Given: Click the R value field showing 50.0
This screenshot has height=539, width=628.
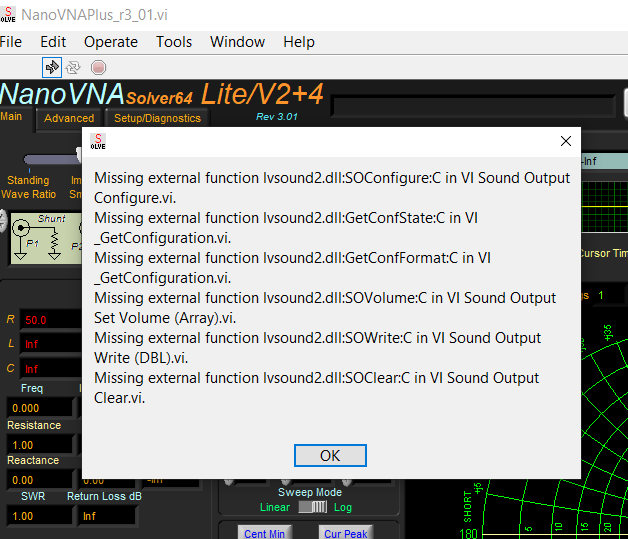Looking at the screenshot, I should pos(51,320).
